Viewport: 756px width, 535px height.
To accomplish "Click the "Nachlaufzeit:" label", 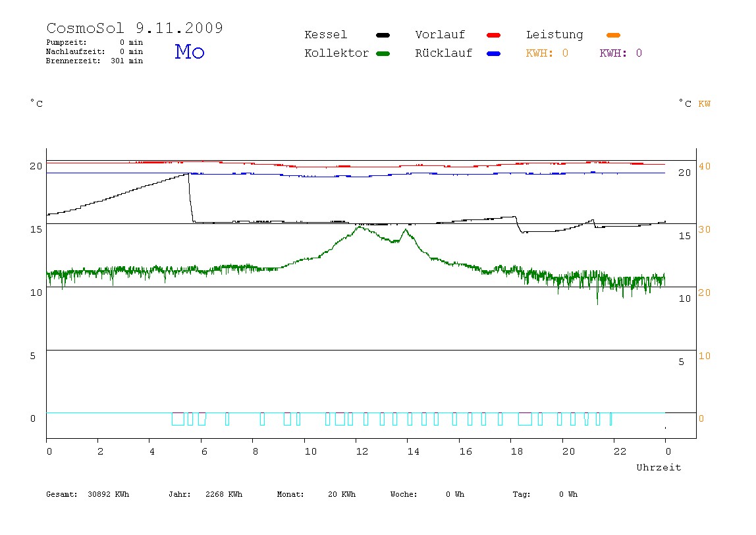I will click(x=75, y=51).
